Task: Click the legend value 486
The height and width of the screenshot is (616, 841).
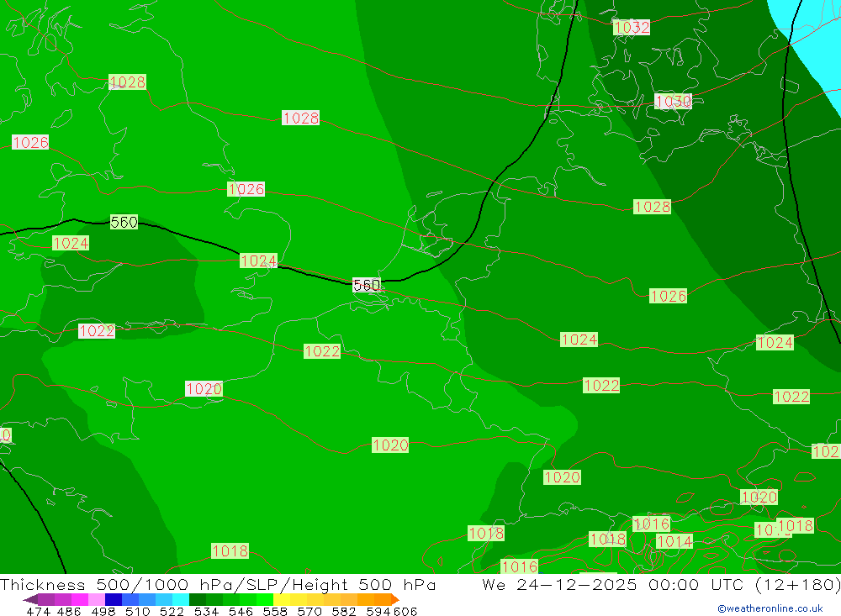Action: tap(69, 611)
